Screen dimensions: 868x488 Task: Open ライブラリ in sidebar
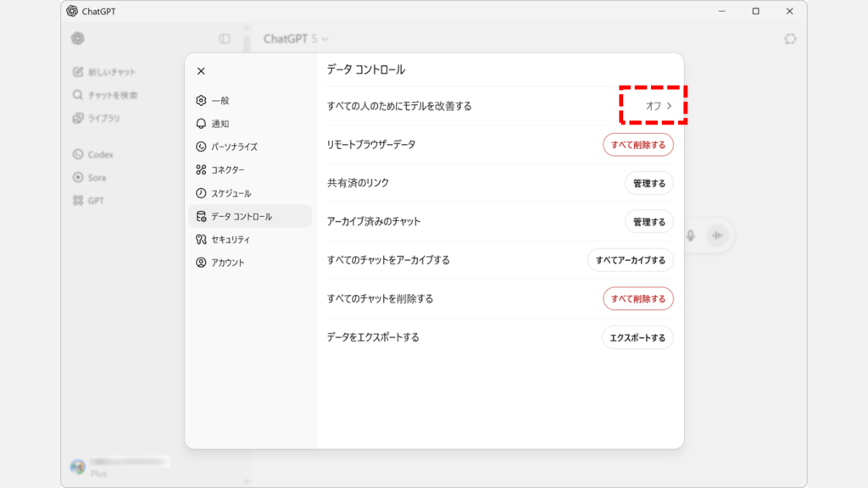pos(97,119)
